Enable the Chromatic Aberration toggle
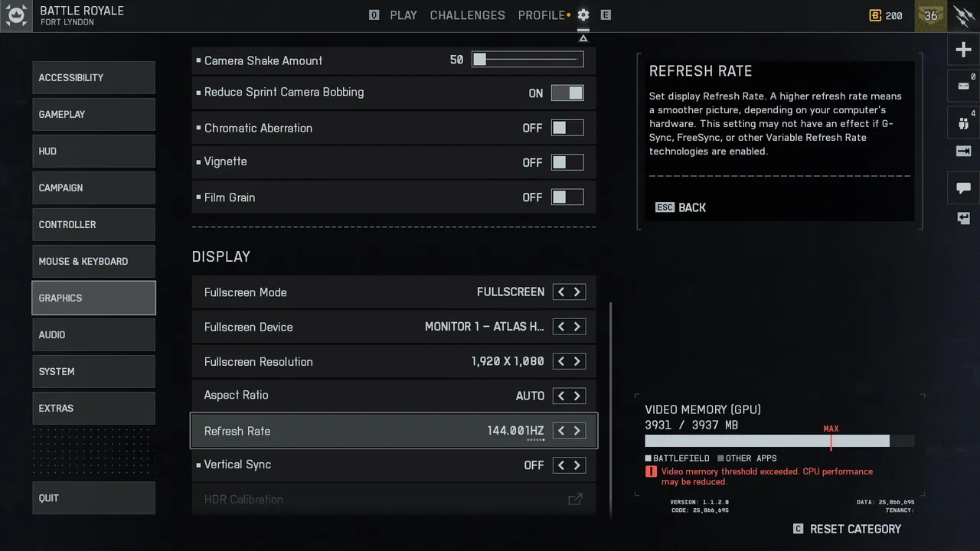980x551 pixels. coord(567,128)
